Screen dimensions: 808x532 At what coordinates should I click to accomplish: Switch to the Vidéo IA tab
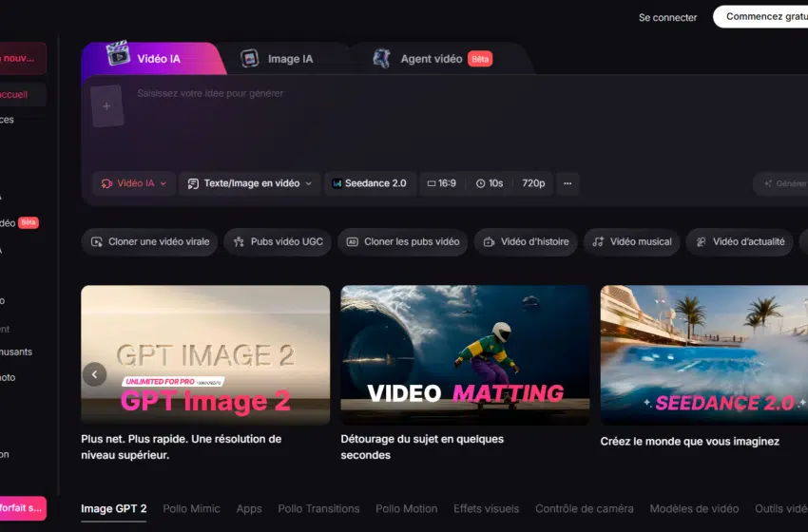click(152, 58)
